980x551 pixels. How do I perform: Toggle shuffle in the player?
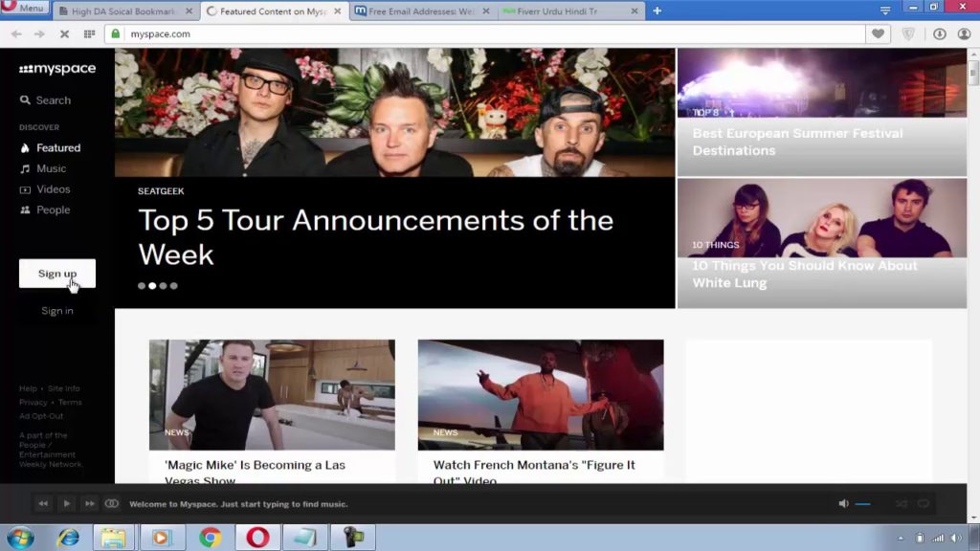(x=902, y=503)
